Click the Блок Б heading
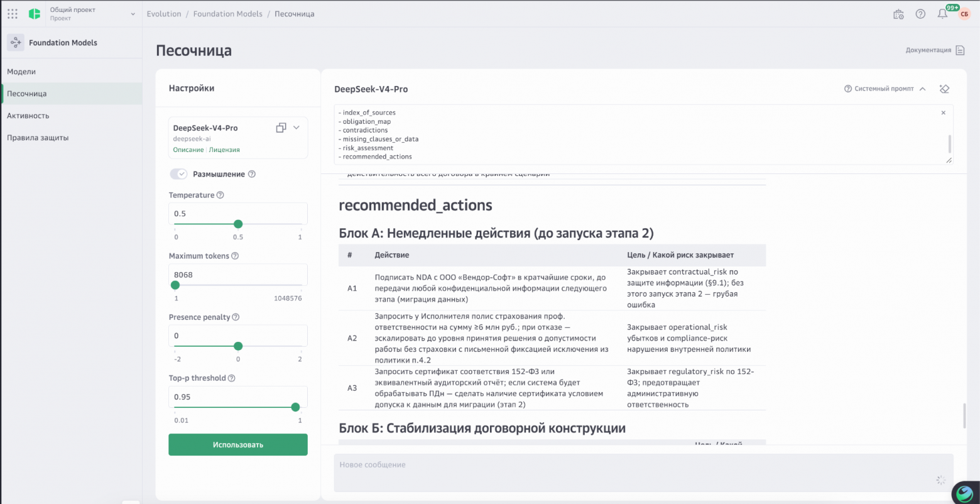This screenshot has width=980, height=504. click(x=482, y=428)
